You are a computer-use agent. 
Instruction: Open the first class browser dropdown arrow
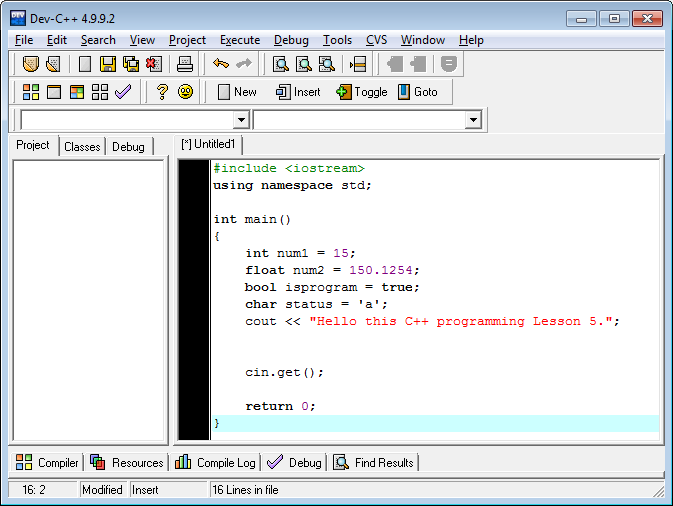tap(241, 120)
